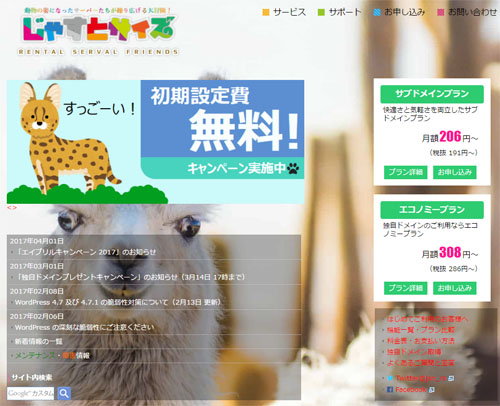Open 障害情報 link
The image size is (500, 406).
(76, 356)
